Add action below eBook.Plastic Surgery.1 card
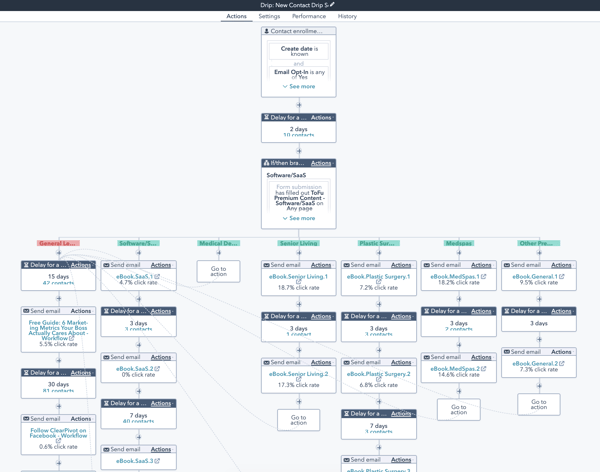Screen dimensions: 600x472 pos(379,304)
